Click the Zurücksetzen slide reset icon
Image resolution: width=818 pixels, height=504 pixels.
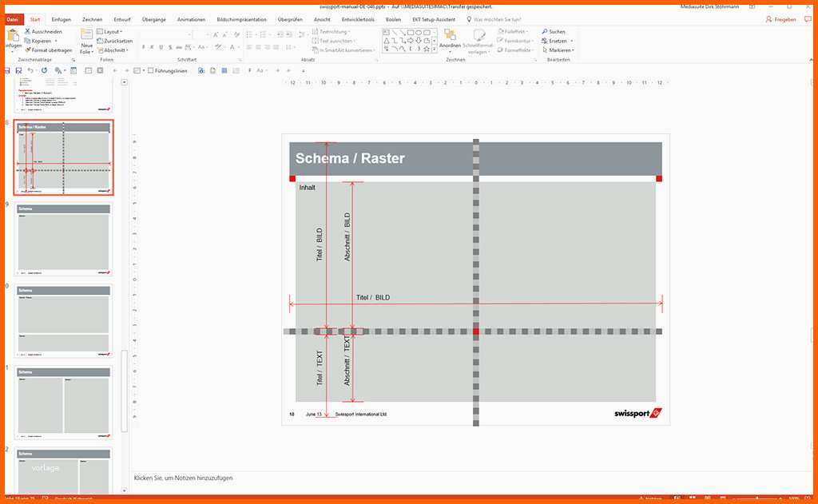point(100,41)
